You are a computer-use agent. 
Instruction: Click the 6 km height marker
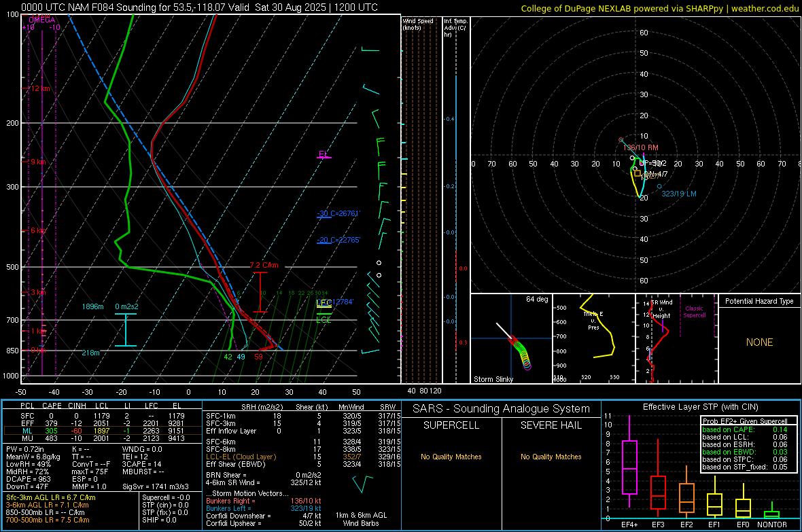coord(38,231)
